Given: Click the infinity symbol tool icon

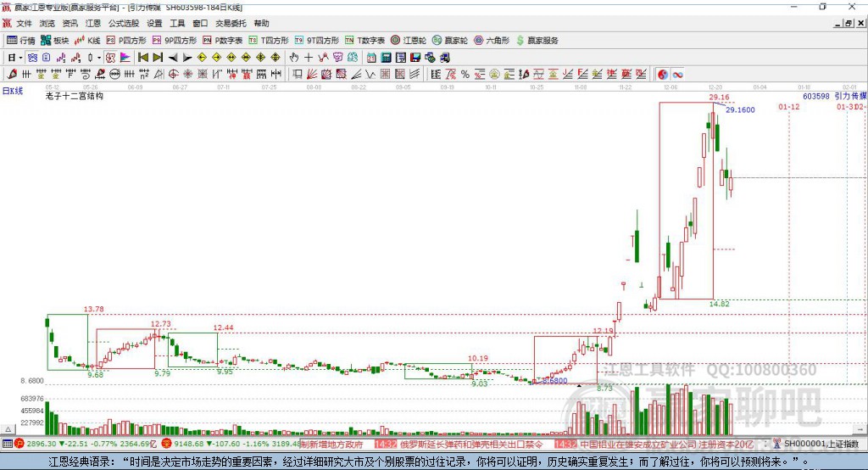Looking at the screenshot, I should (x=678, y=74).
